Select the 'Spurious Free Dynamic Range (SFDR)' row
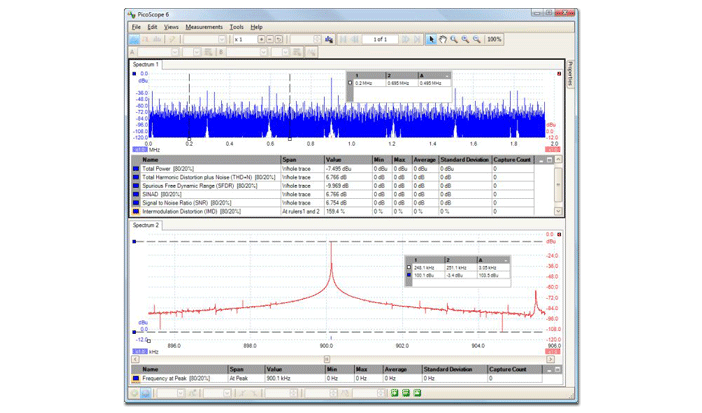The height and width of the screenshot is (413, 702). coord(333,186)
